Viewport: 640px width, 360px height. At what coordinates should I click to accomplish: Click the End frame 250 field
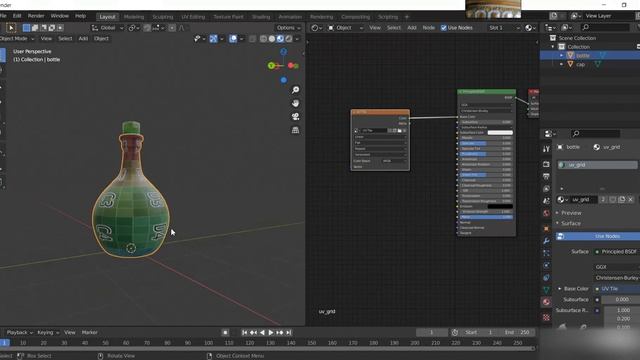click(517, 333)
